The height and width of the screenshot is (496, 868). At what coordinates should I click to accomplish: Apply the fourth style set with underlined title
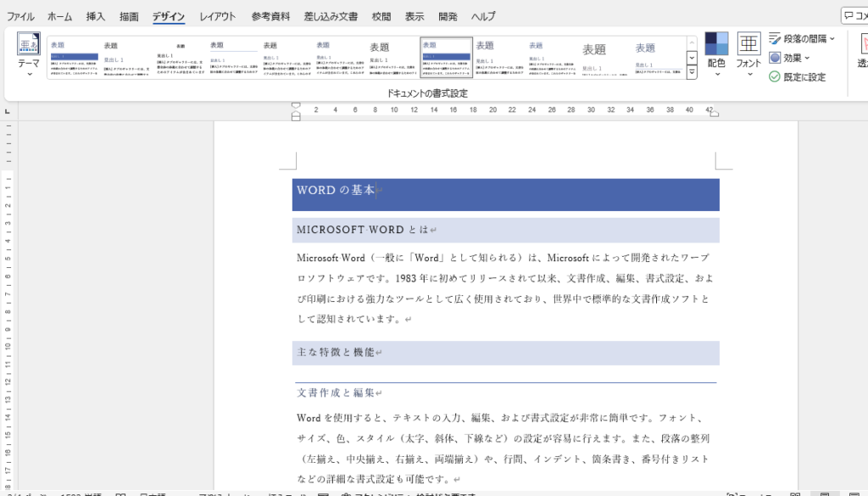[234, 58]
